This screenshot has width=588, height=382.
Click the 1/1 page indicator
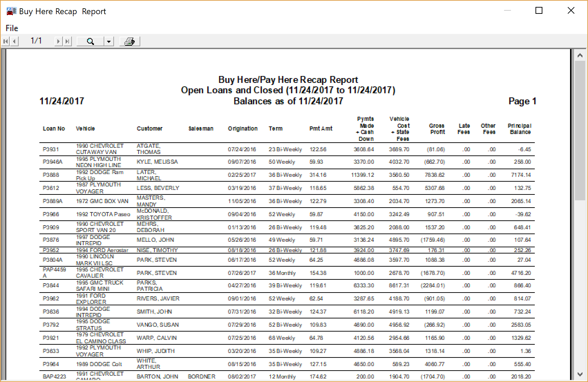pyautogui.click(x=36, y=41)
